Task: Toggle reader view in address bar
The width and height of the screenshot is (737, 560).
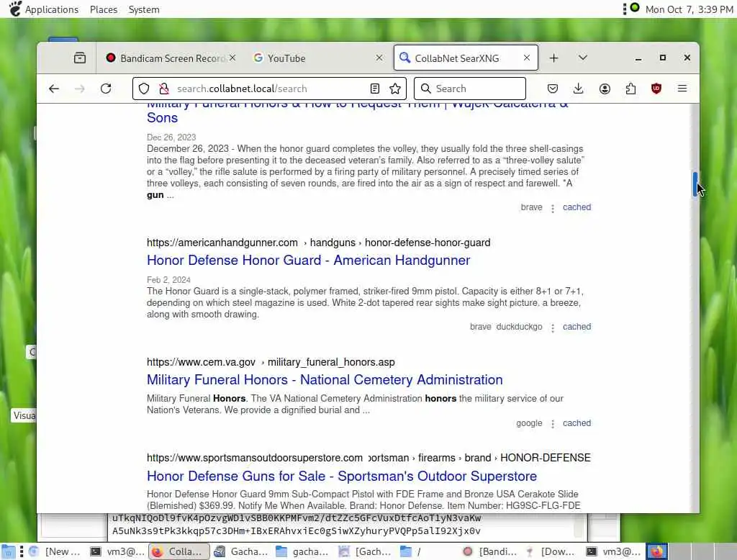Action: point(374,89)
